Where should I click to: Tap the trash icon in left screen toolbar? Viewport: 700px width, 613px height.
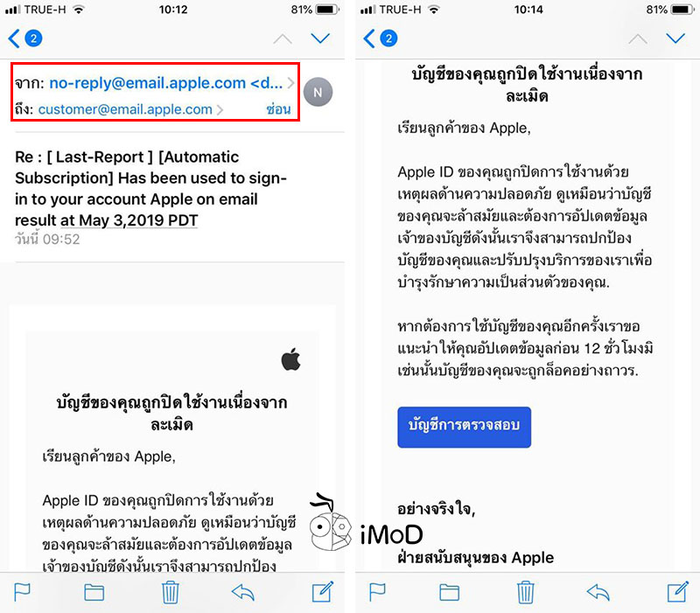170,592
